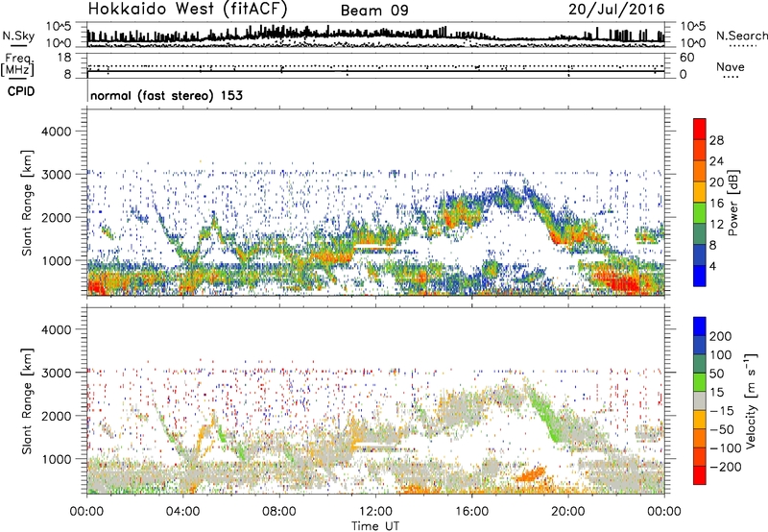Click the 'CPID' row label
The width and height of the screenshot is (768, 532).
pos(21,91)
